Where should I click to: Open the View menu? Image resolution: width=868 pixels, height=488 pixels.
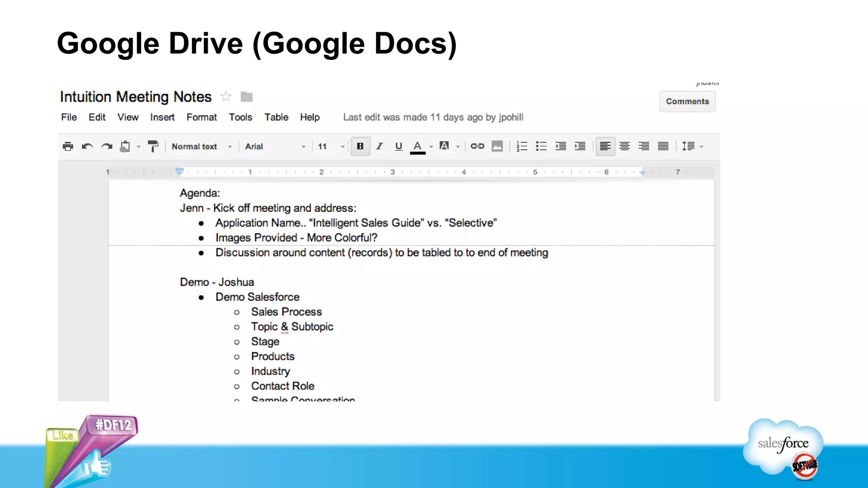click(x=128, y=117)
